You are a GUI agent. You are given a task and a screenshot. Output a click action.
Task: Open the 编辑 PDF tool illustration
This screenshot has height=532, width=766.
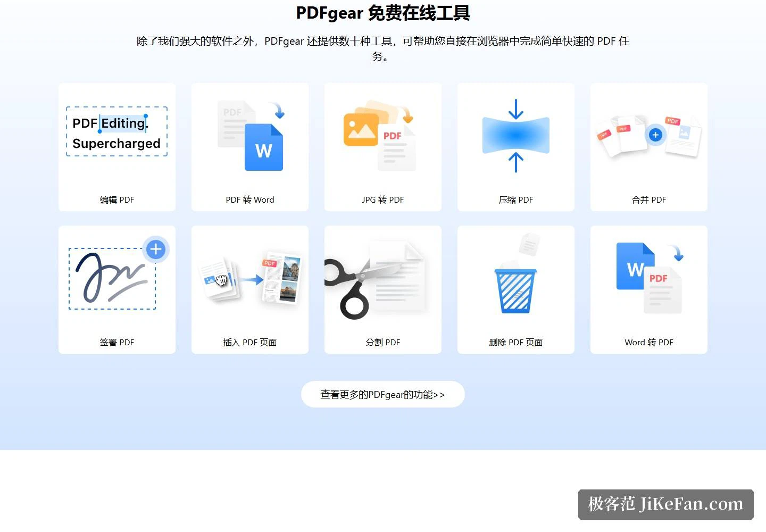pyautogui.click(x=116, y=132)
